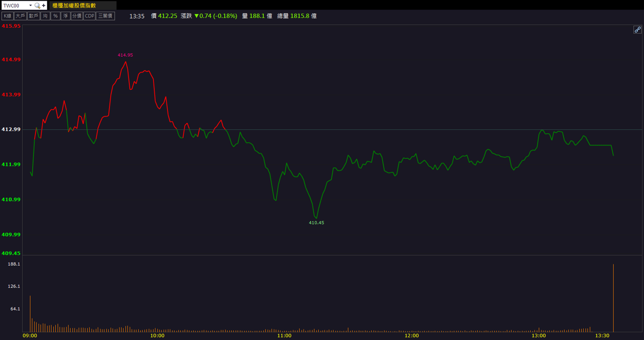The height and width of the screenshot is (340, 644).
Task: Click the 415.95 price axis label
Action: coord(11,26)
